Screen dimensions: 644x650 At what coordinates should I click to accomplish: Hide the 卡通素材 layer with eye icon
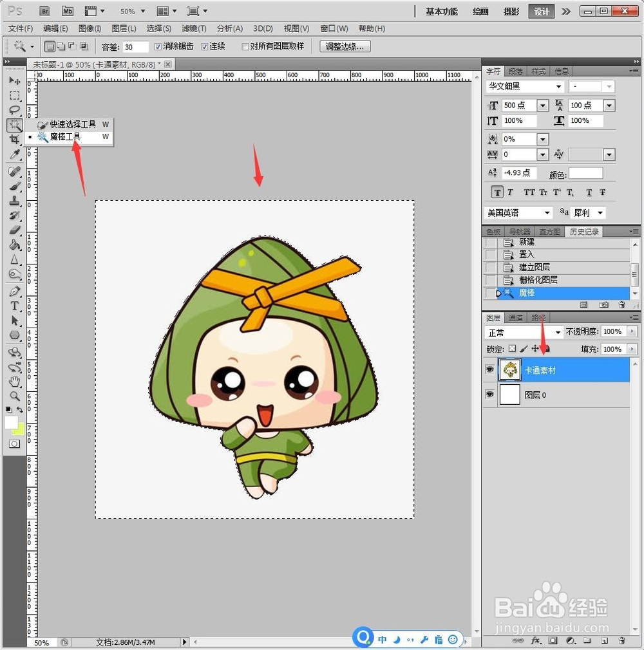pos(489,370)
